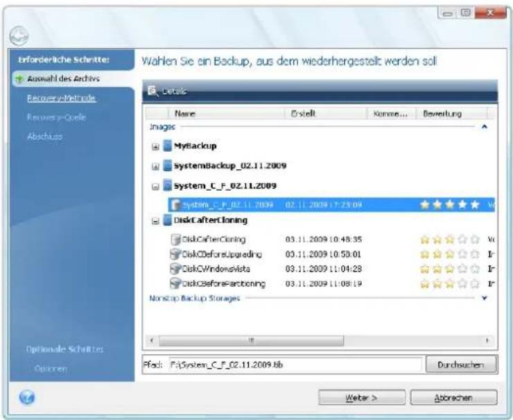Click the green arrow icon beside Auswahl des Archivs

(19, 79)
